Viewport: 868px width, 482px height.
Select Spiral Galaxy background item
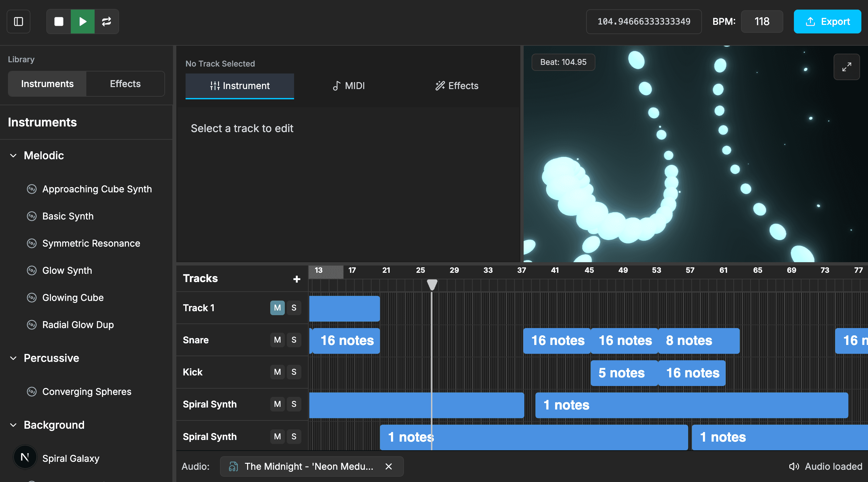[x=71, y=458]
